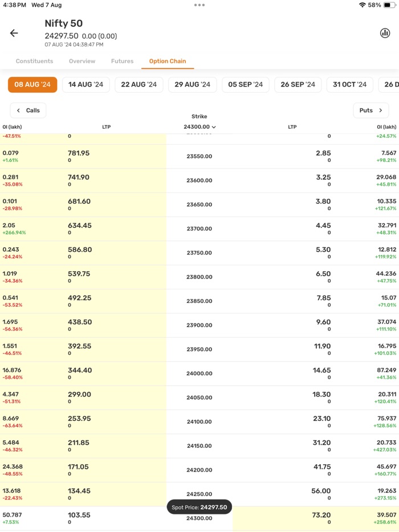The height and width of the screenshot is (532, 399).
Task: Open the Futures tab
Action: [x=121, y=61]
